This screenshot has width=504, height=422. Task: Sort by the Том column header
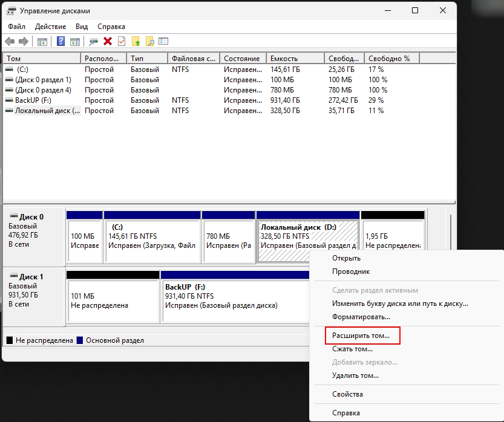(x=42, y=59)
